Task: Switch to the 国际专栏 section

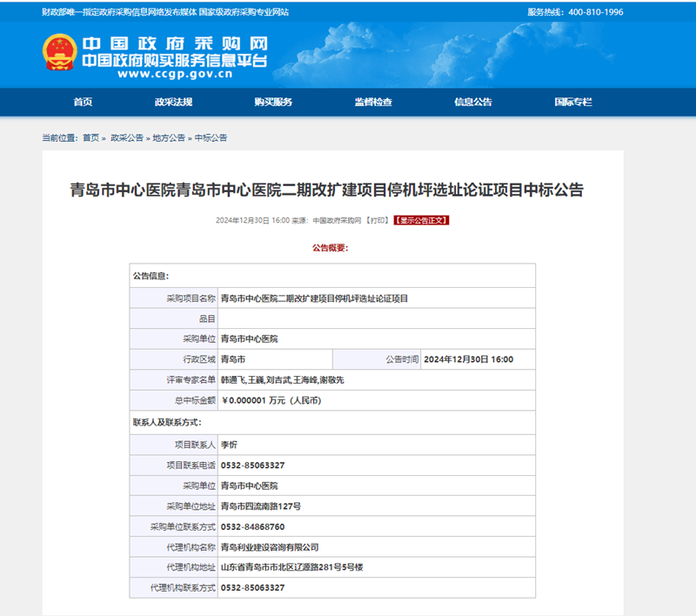Action: click(572, 102)
